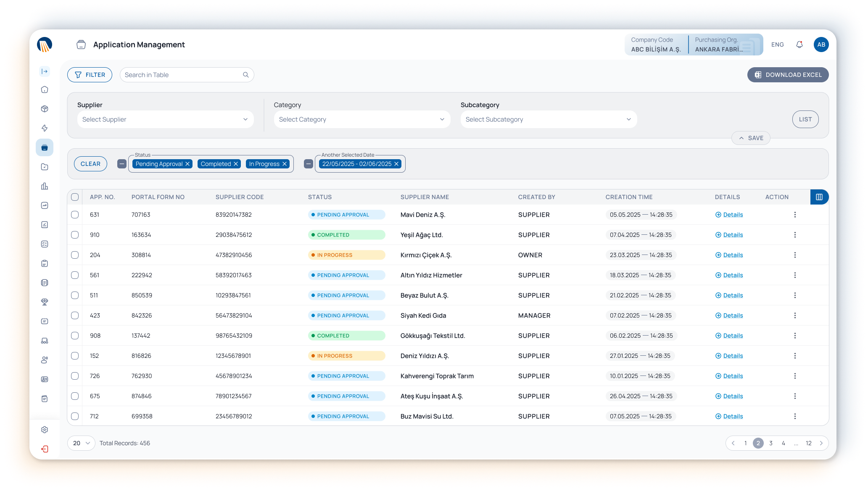
Task: Select the checkbox for App No 631
Action: click(75, 215)
